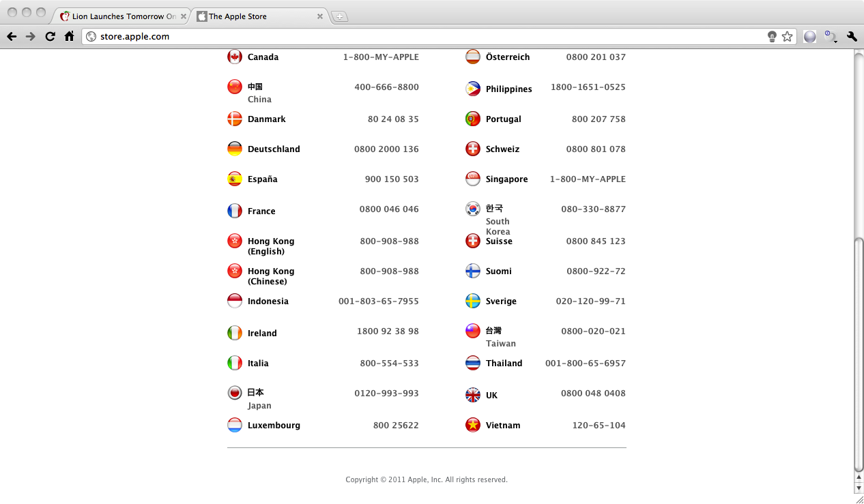The width and height of the screenshot is (864, 504).
Task: Click the Suomi flag icon
Action: click(473, 271)
